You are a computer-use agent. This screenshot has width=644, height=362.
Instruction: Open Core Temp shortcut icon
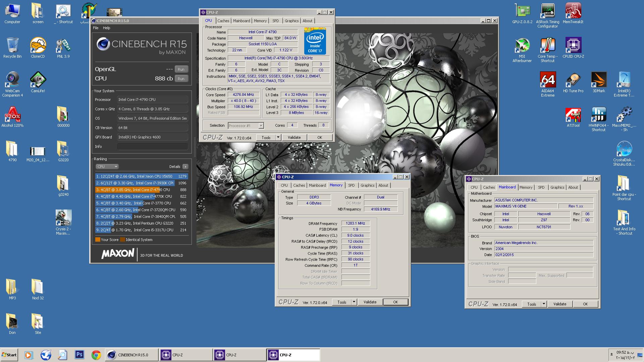[547, 50]
